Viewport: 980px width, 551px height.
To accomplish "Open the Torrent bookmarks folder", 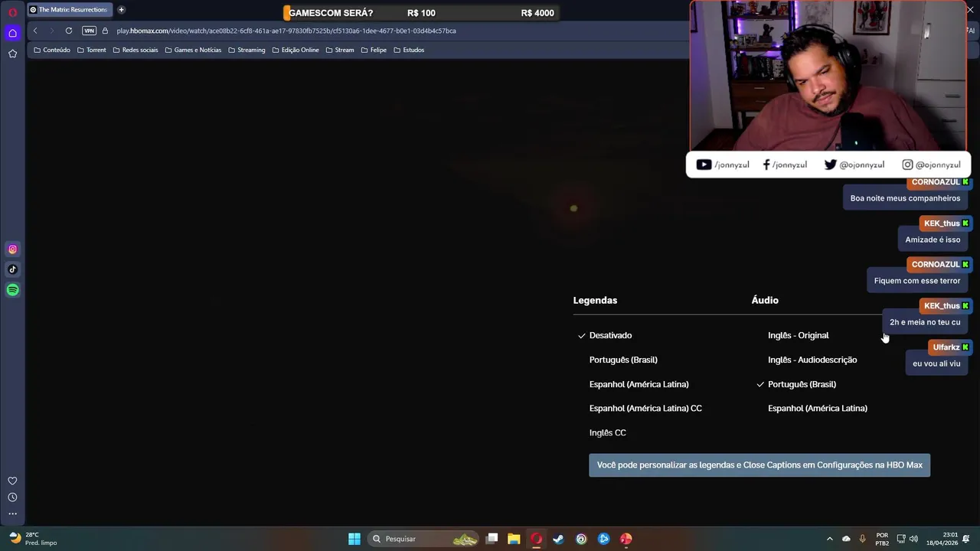I will point(91,50).
